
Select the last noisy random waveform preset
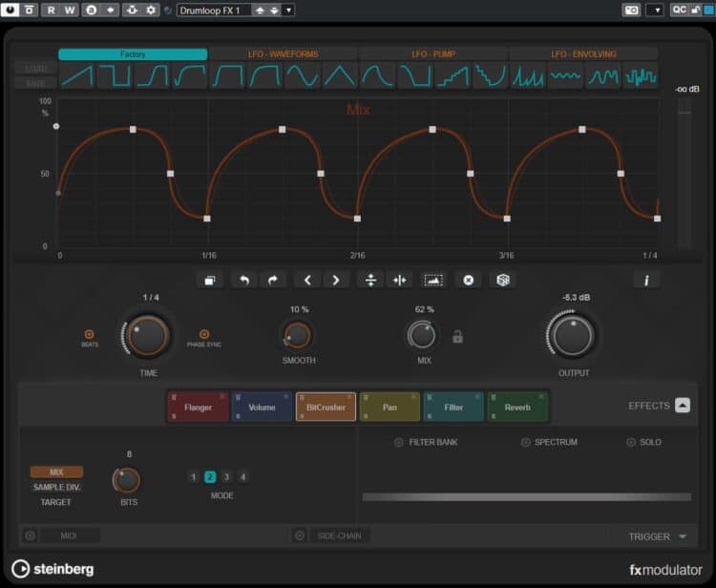[641, 75]
